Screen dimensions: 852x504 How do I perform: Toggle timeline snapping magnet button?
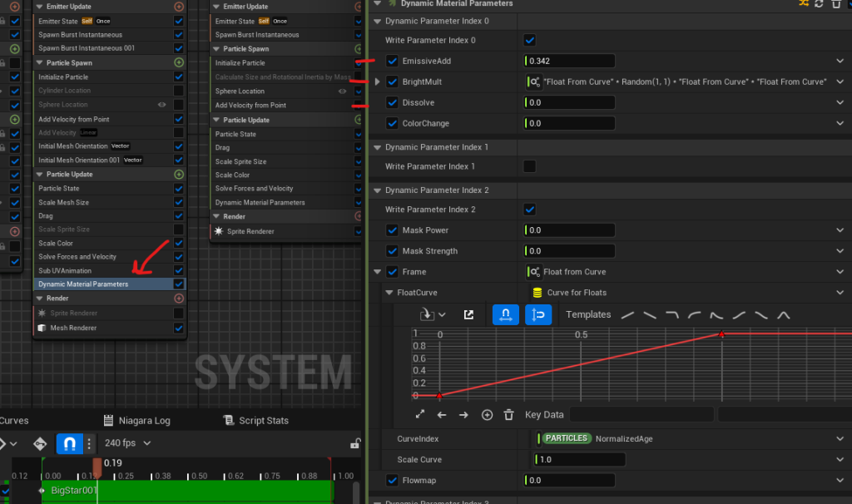click(x=70, y=444)
